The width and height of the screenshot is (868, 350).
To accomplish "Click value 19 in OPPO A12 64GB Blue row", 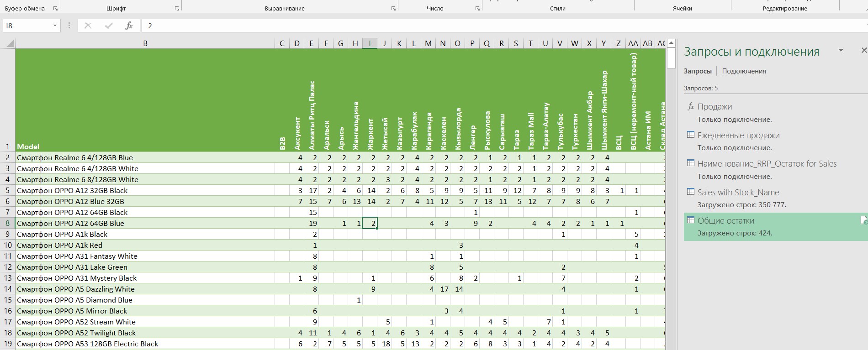I will coord(312,223).
